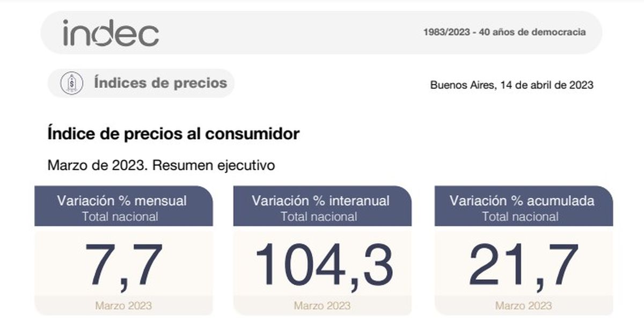The width and height of the screenshot is (644, 322).
Task: Click Marzo 2023 under the 104,3 value
Action: coord(322,306)
